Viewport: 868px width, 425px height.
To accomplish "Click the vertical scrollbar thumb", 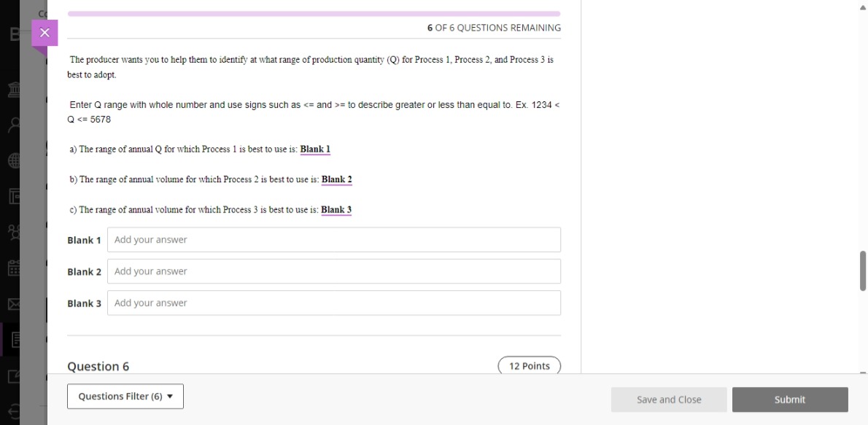I will click(x=863, y=270).
